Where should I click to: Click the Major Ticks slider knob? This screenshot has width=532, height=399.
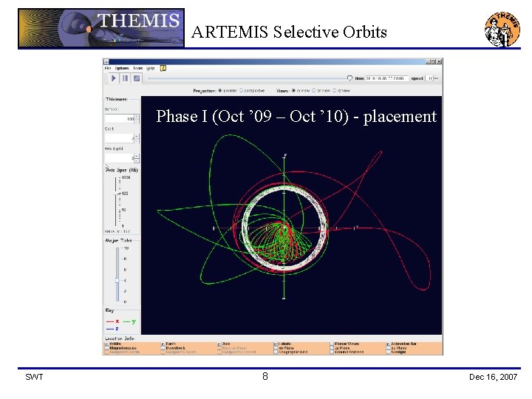[117, 281]
